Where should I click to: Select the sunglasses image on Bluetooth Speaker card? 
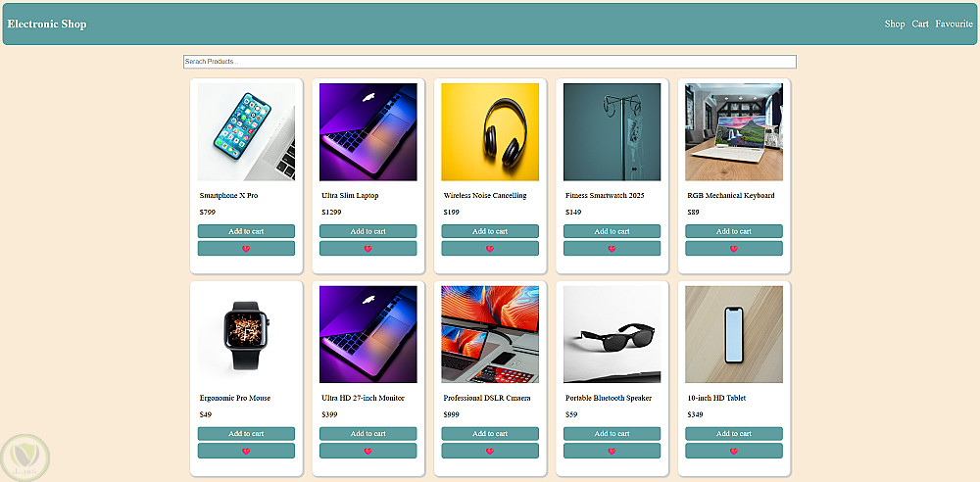click(x=612, y=334)
